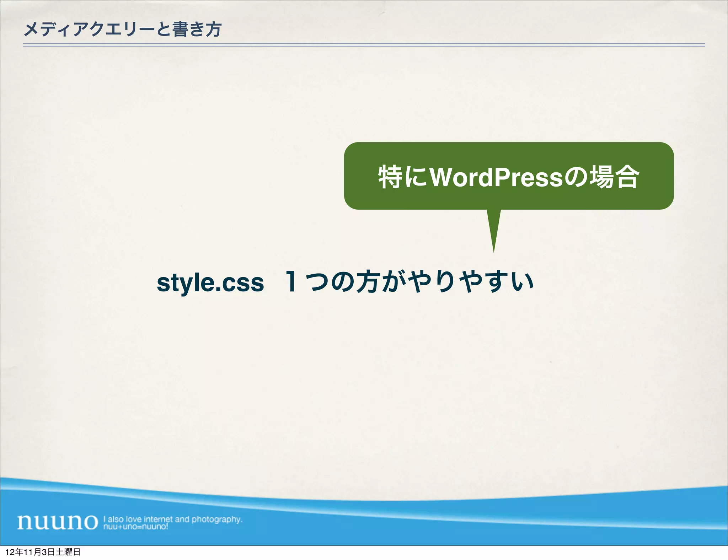Click tagline 'I also love internet and photography.'
728x560 pixels.
click(173, 519)
